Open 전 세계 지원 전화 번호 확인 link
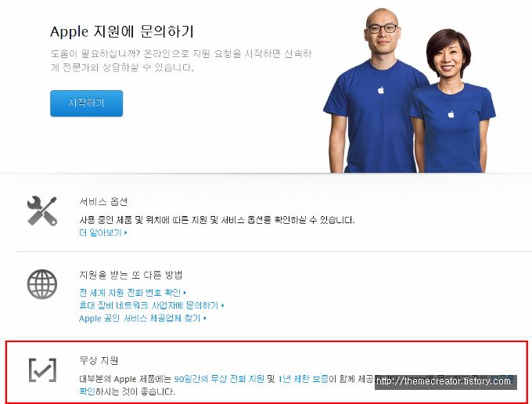This screenshot has height=404, width=532. [130, 292]
